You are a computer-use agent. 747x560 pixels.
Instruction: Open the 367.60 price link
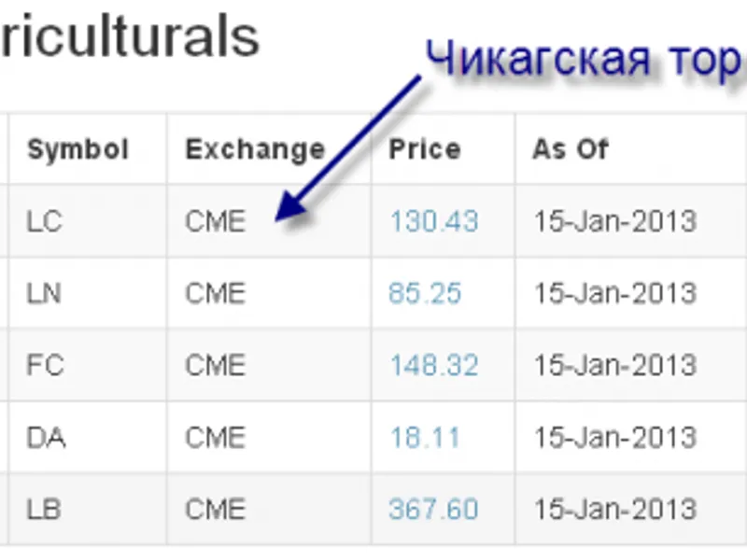[x=433, y=509]
